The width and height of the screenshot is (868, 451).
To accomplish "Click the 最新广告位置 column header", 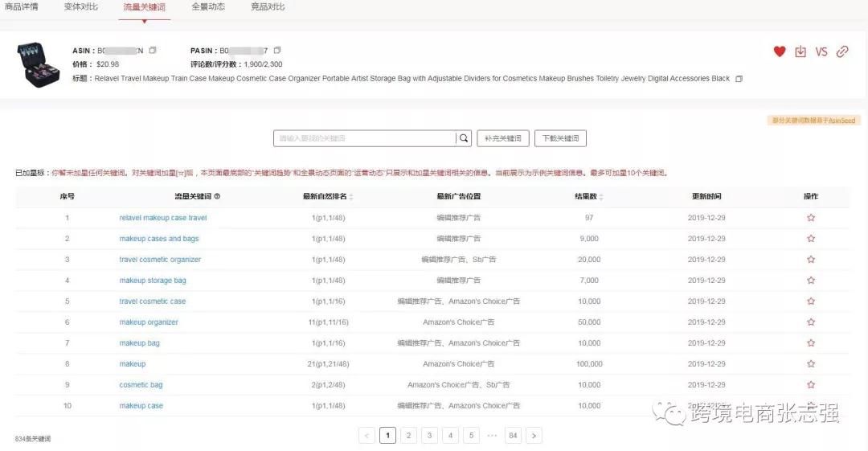I will (x=458, y=196).
